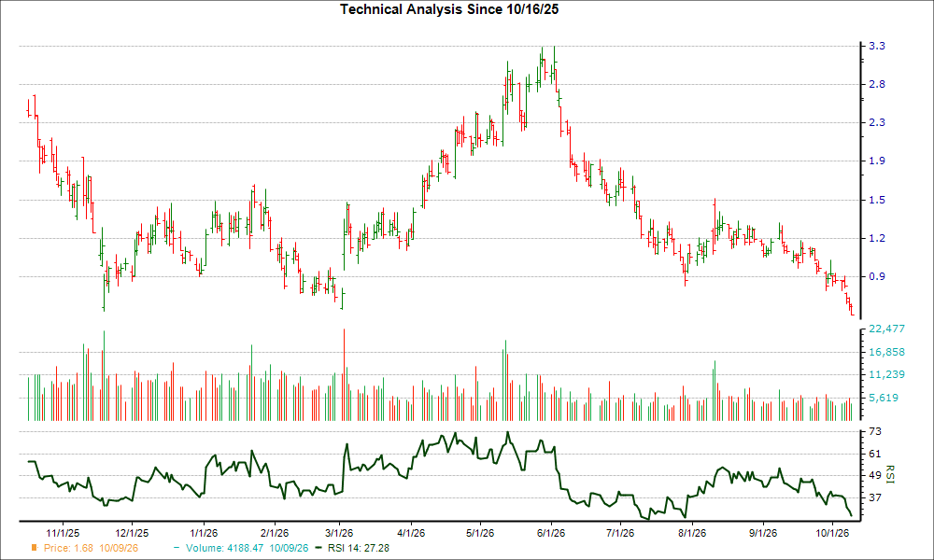Click the 7/1/26 date label
The width and height of the screenshot is (934, 560).
620,533
